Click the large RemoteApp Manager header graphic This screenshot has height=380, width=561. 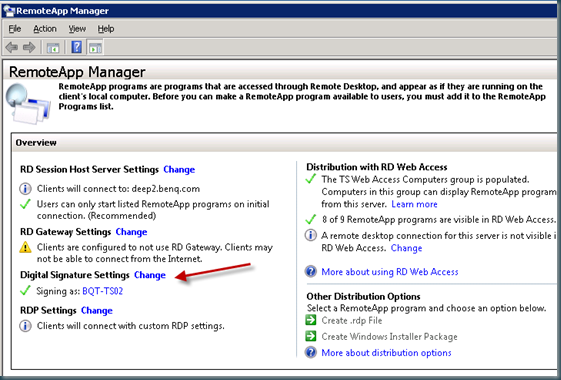tap(28, 103)
